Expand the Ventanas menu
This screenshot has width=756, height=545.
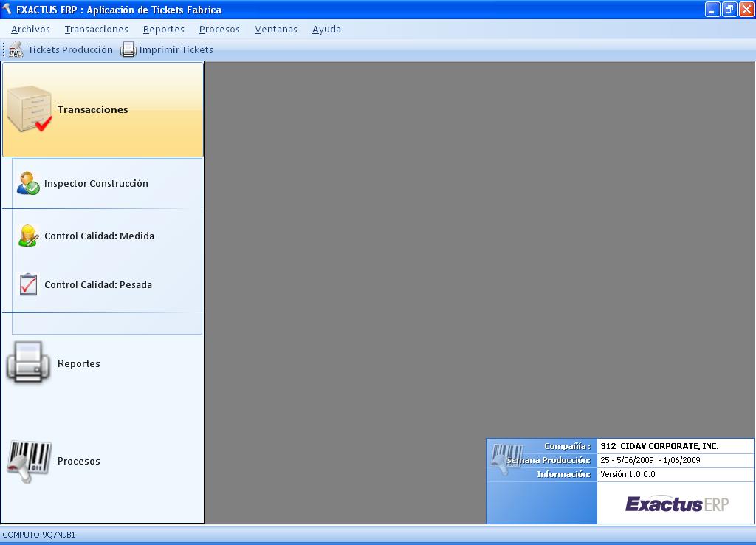pos(275,30)
